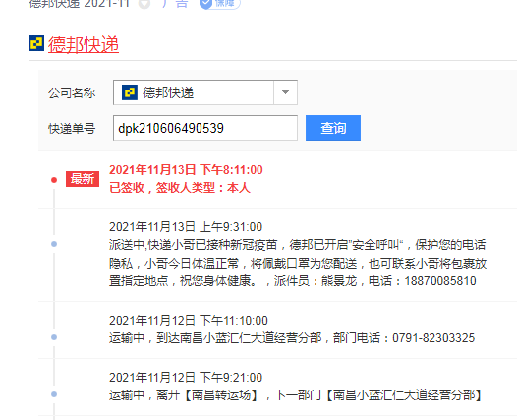Open the red 德邦快递 heading link
Screen dimensions: 517x420
[84, 44]
